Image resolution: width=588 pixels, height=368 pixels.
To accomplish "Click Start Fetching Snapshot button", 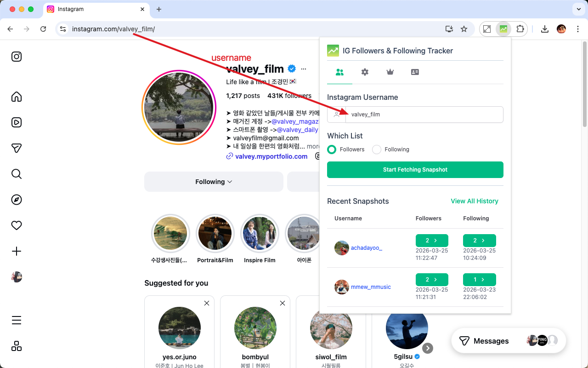I will point(415,170).
